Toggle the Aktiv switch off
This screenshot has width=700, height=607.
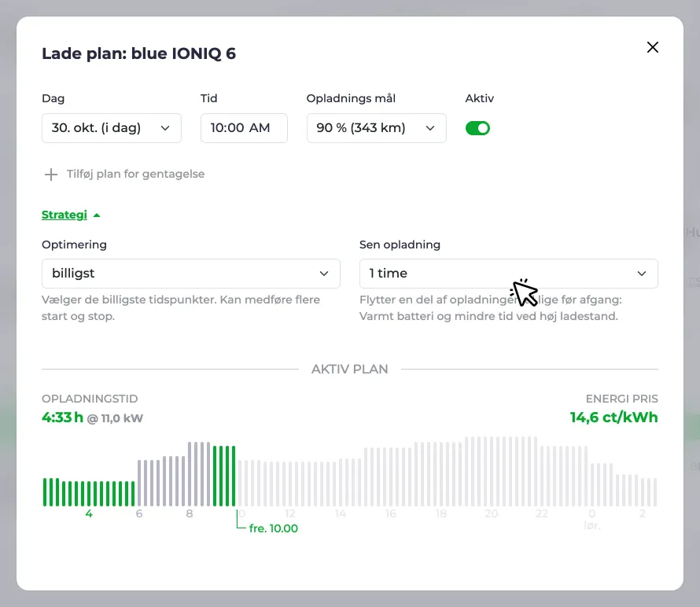click(477, 128)
